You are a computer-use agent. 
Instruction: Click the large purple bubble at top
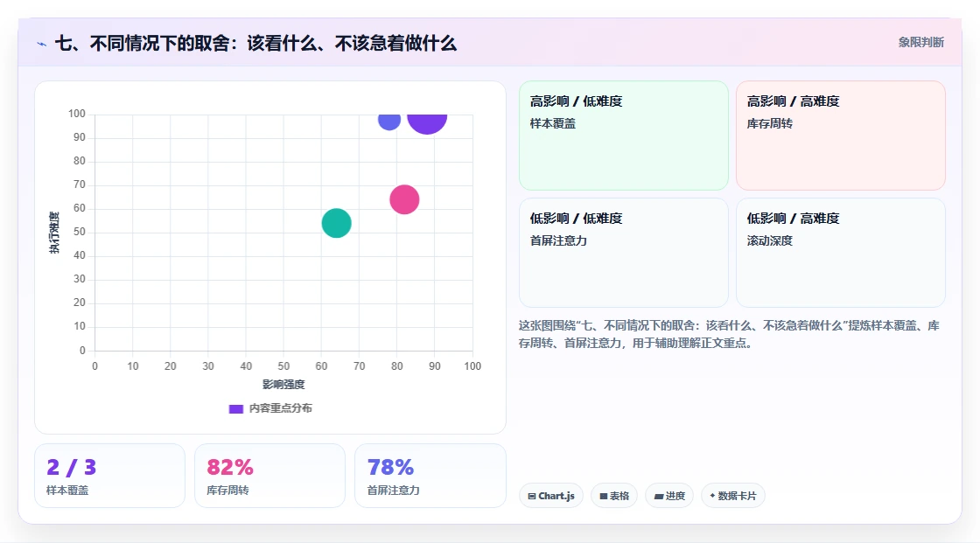[427, 123]
